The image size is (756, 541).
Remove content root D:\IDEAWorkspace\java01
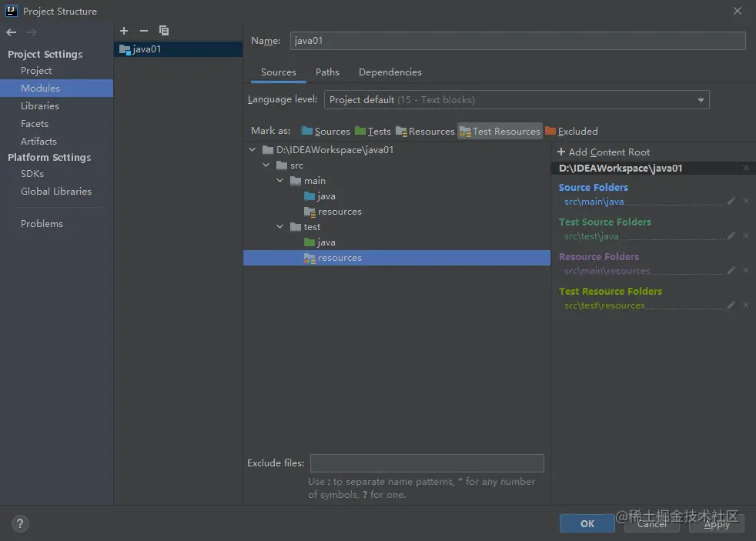[746, 168]
